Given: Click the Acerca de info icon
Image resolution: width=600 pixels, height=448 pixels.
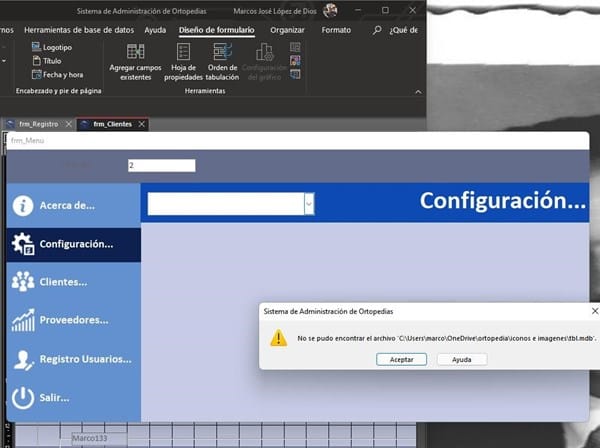Looking at the screenshot, I should (x=23, y=206).
